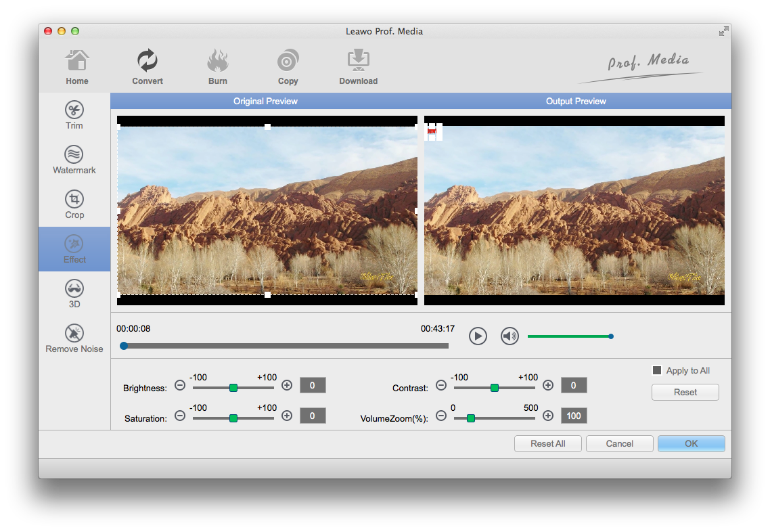Screen dimensions: 770x532
Task: Open the Watermark editing panel
Action: (x=74, y=160)
